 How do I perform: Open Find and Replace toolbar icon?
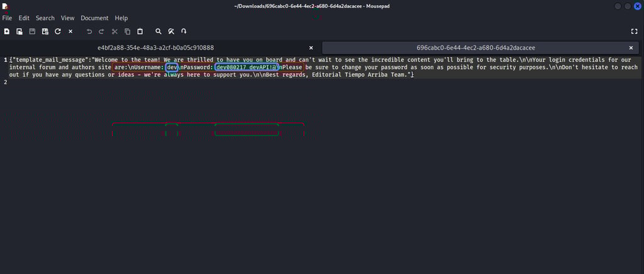(171, 31)
